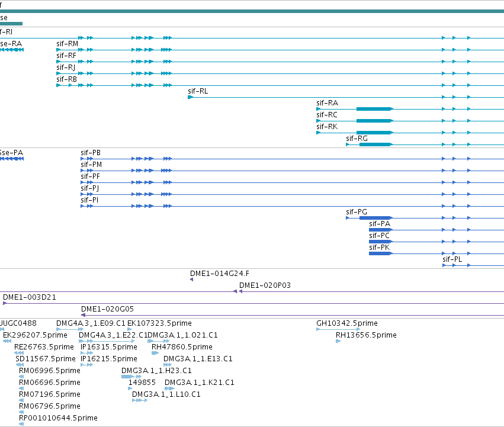
Task: Click the thick exon block of sif-RK
Action: [374, 133]
